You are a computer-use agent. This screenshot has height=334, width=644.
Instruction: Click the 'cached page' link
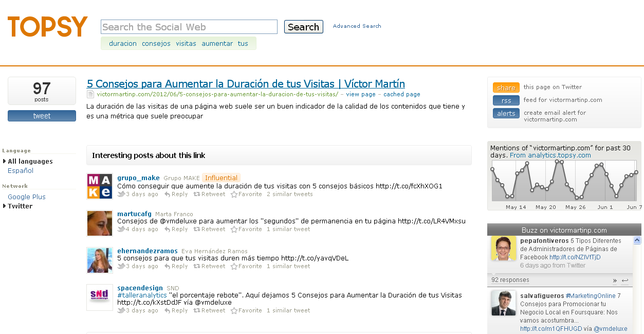click(x=402, y=94)
